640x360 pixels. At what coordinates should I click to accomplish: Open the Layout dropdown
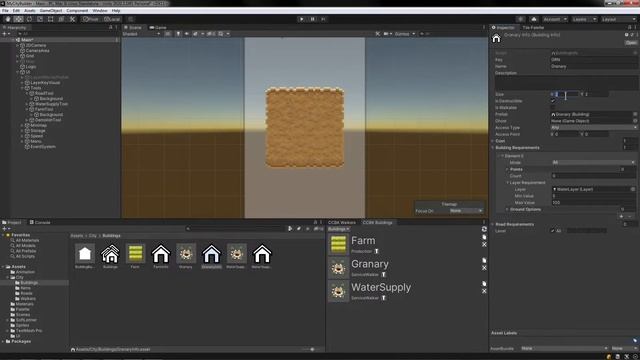618,19
